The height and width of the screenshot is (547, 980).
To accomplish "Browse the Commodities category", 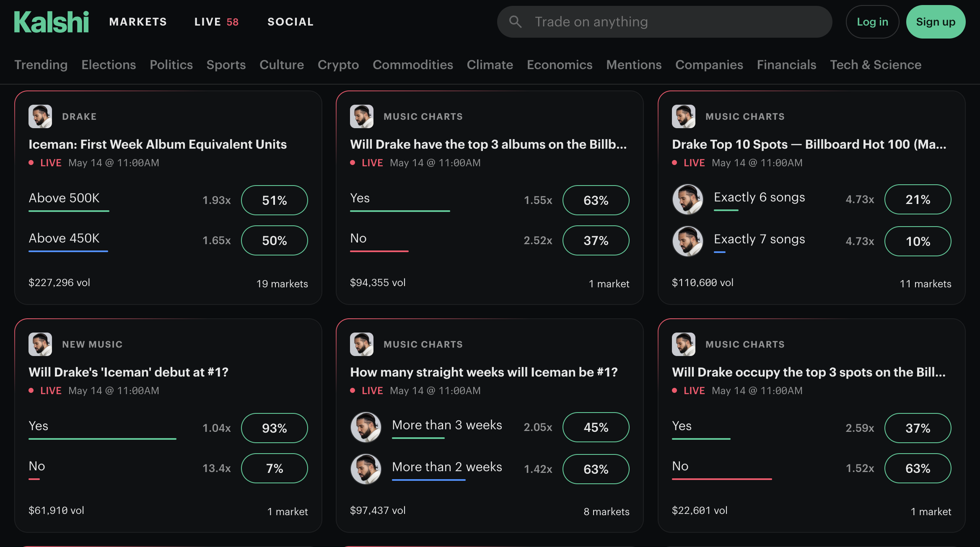I will point(413,65).
